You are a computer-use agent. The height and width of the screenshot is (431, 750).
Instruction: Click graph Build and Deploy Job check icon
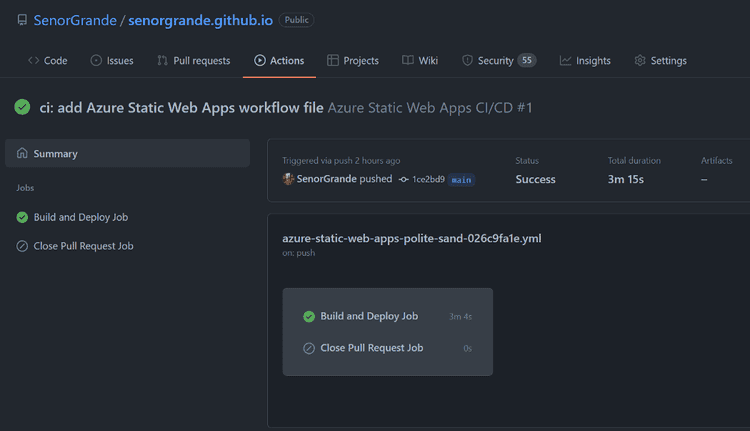(309, 317)
